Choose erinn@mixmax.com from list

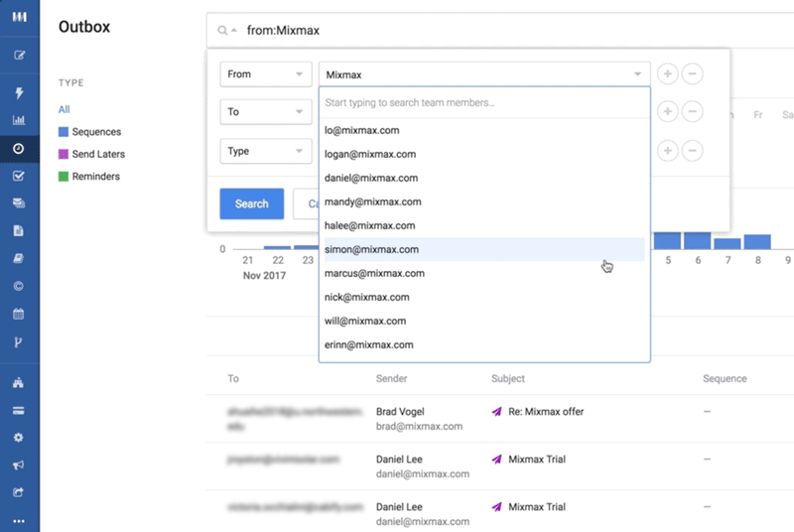(x=484, y=344)
